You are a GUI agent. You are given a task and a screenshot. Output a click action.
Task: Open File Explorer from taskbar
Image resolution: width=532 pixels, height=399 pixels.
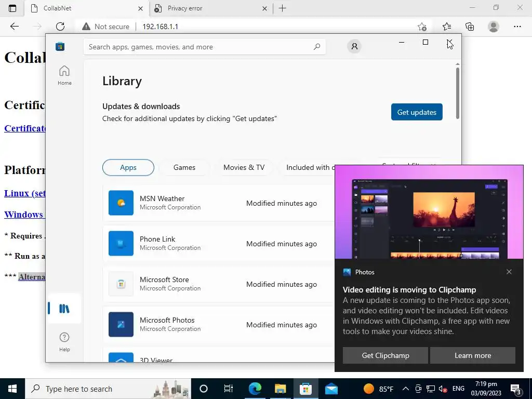click(280, 389)
